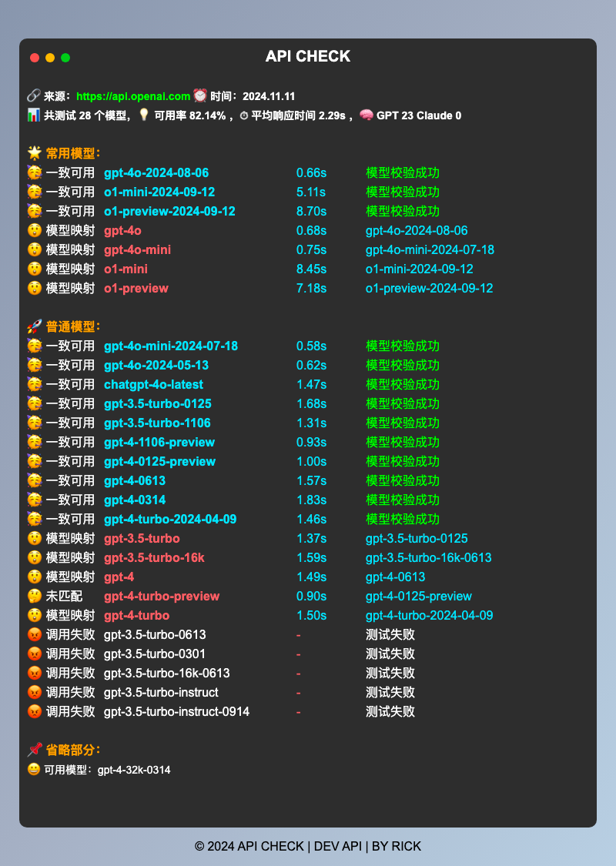Viewport: 616px width, 866px height.
Task: Click the star emoji beside 常用模型
Action: tap(34, 153)
